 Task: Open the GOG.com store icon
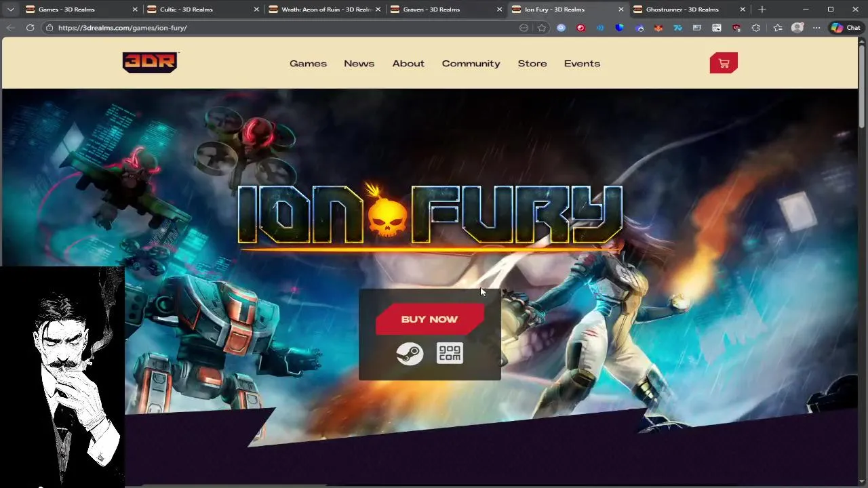[450, 353]
